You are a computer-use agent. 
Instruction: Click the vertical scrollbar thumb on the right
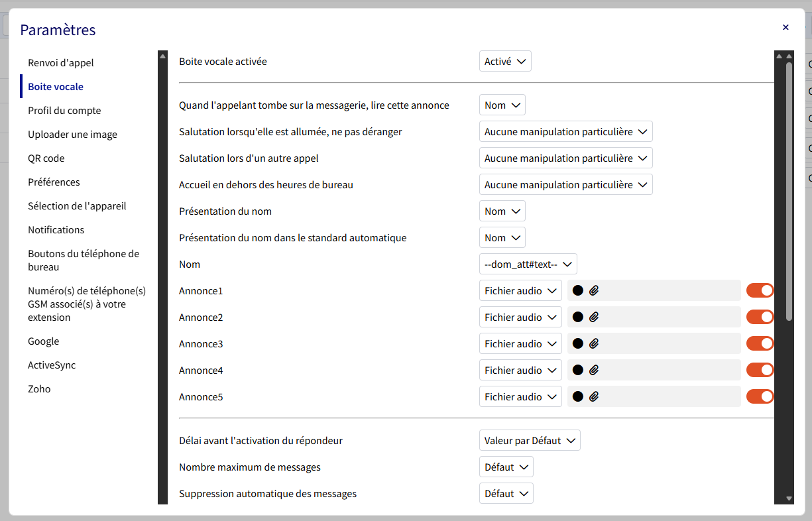pos(789,191)
